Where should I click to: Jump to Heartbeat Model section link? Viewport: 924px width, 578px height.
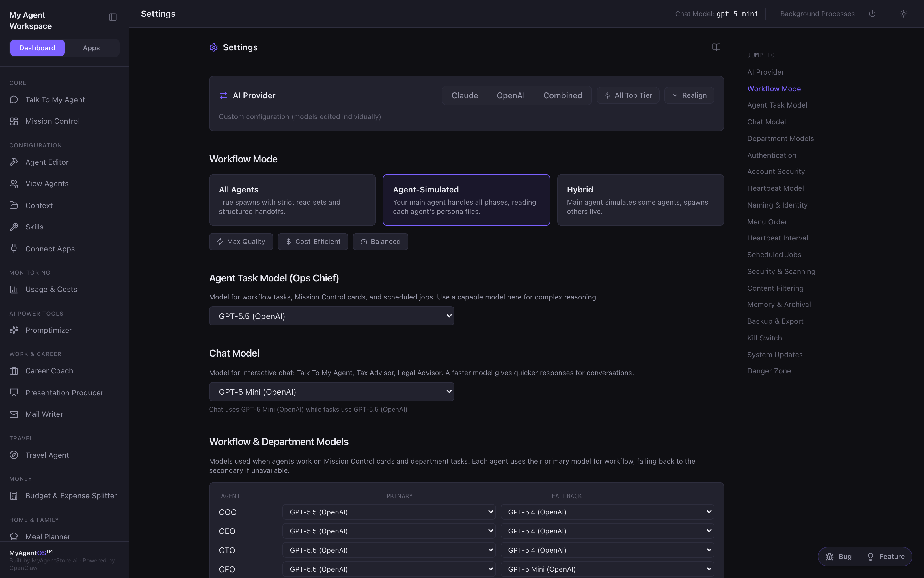(x=776, y=188)
